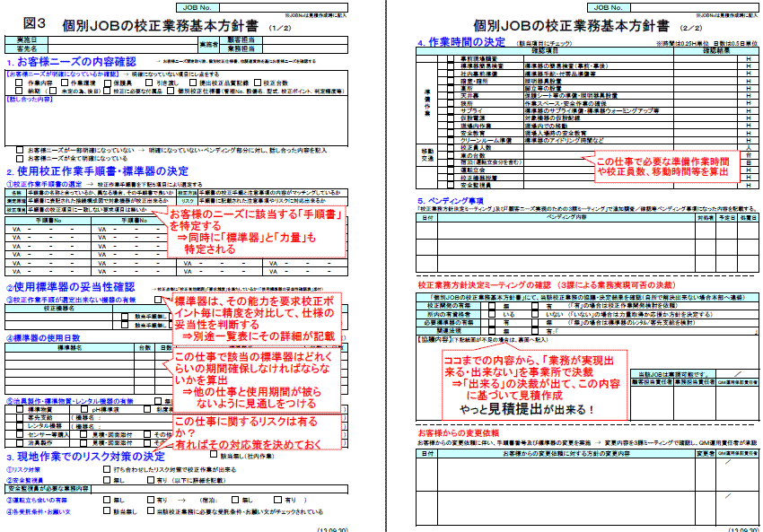
Task: Check 無し box for 安全監視員
Action: click(x=107, y=480)
